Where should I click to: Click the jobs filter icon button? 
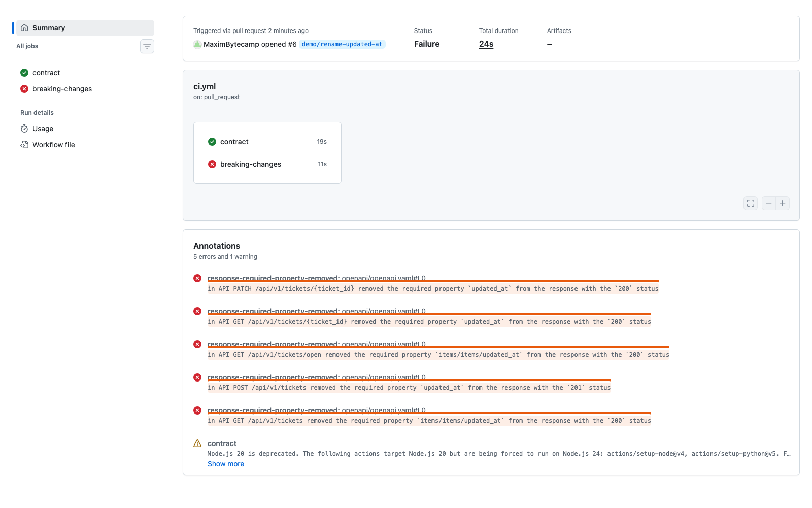(147, 46)
